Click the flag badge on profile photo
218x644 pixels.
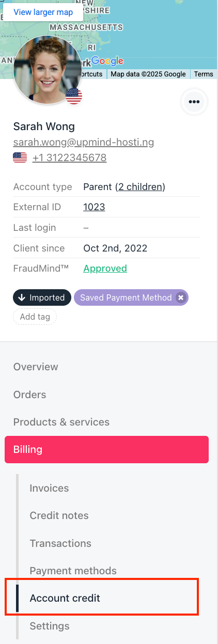coord(74,96)
